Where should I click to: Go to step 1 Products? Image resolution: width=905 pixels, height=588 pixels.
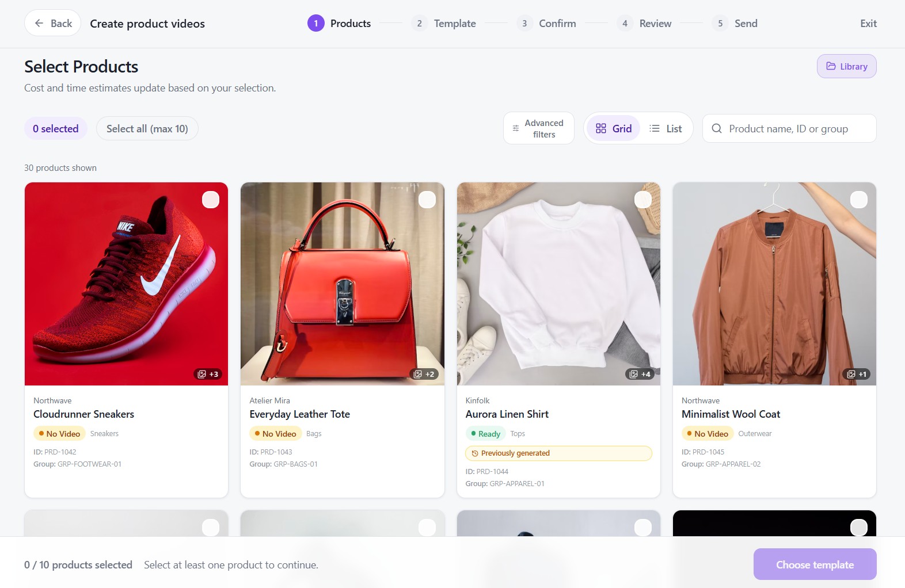pyautogui.click(x=339, y=24)
